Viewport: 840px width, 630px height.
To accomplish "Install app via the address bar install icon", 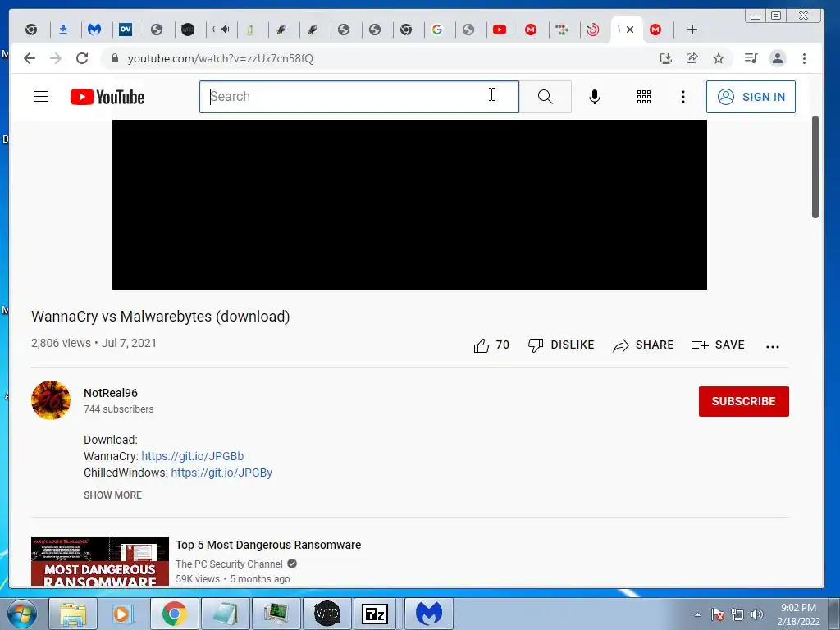I will pyautogui.click(x=666, y=58).
